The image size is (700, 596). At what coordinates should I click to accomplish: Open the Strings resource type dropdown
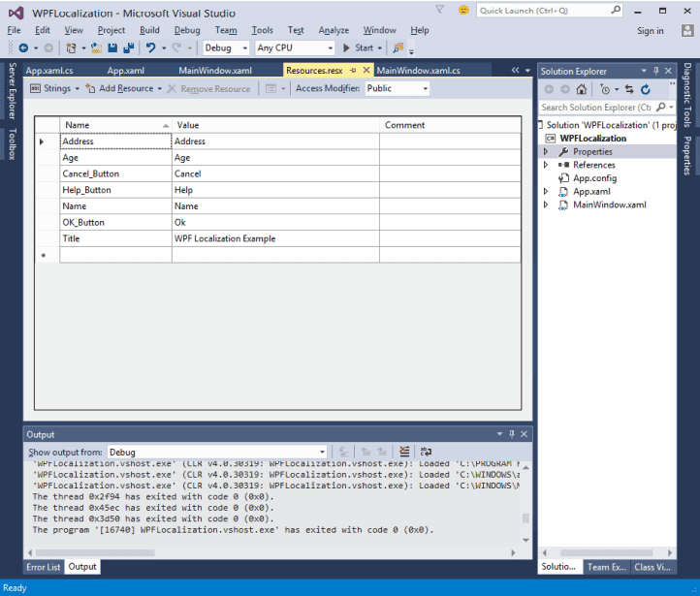[x=78, y=89]
